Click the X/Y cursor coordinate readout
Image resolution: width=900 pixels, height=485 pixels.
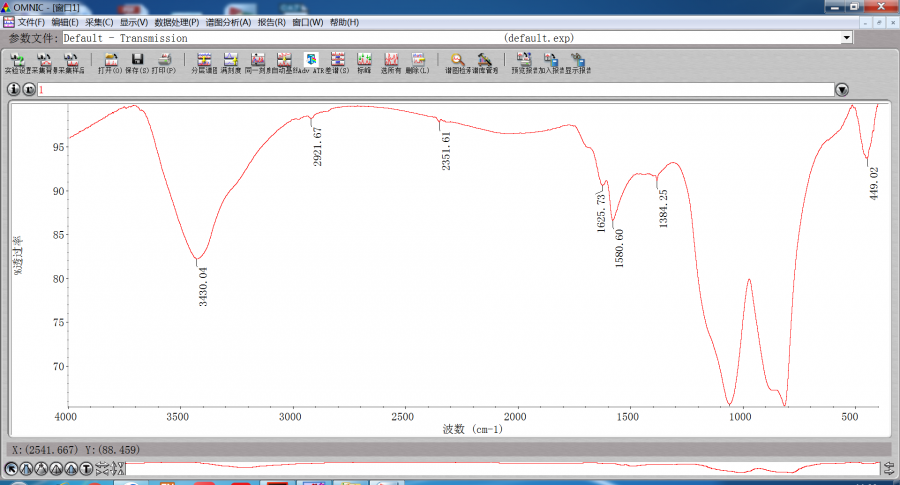76,450
